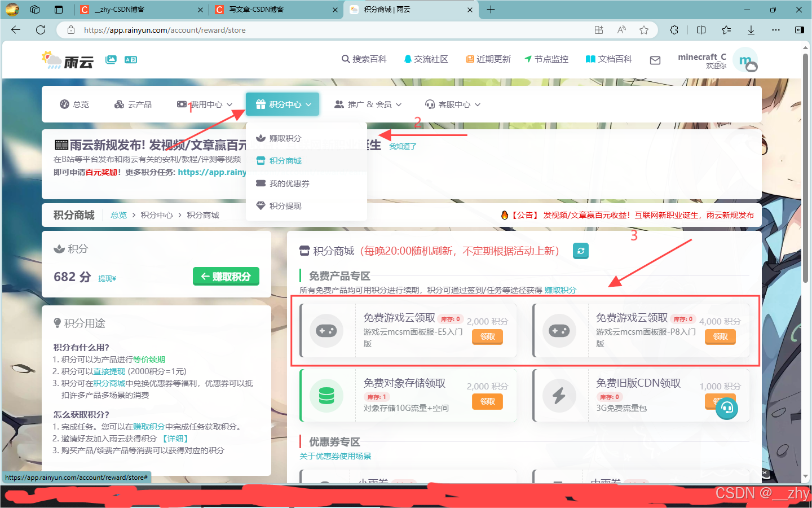Open split screen icon in toolbar

click(x=701, y=30)
